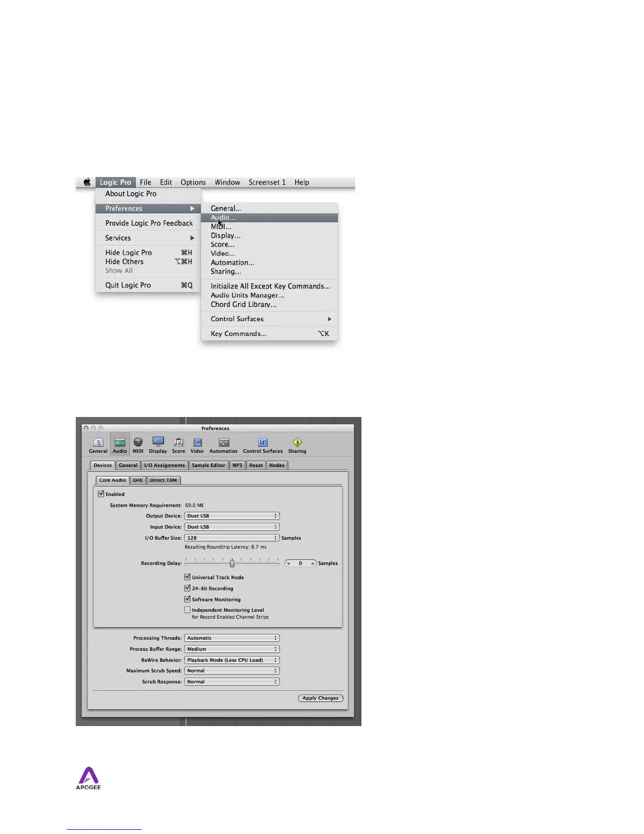The height and width of the screenshot is (834, 644).
Task: Choose Quit Logic Pro
Action: (148, 285)
